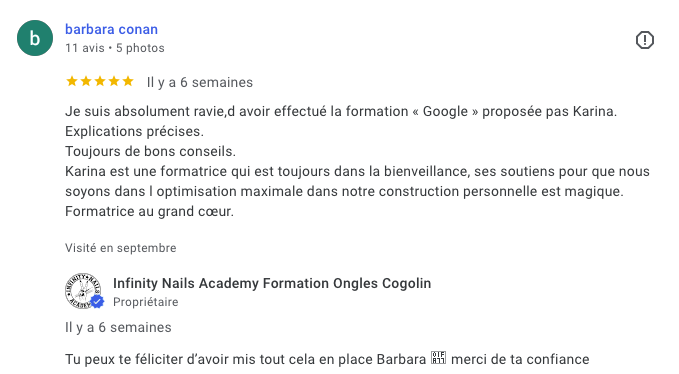Click the 5 photos reviewer text
The width and height of the screenshot is (679, 374).
pyautogui.click(x=140, y=48)
